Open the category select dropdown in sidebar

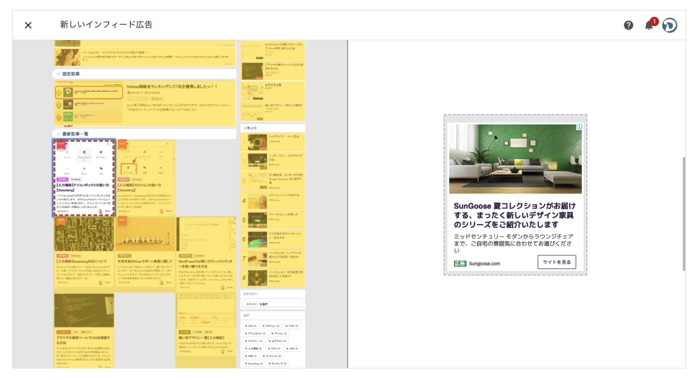273,304
